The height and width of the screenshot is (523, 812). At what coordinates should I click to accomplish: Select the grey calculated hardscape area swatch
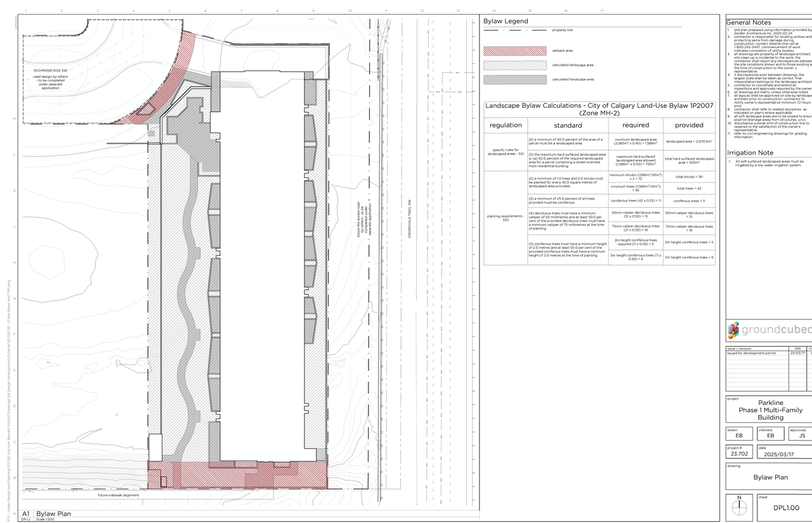[x=514, y=80]
